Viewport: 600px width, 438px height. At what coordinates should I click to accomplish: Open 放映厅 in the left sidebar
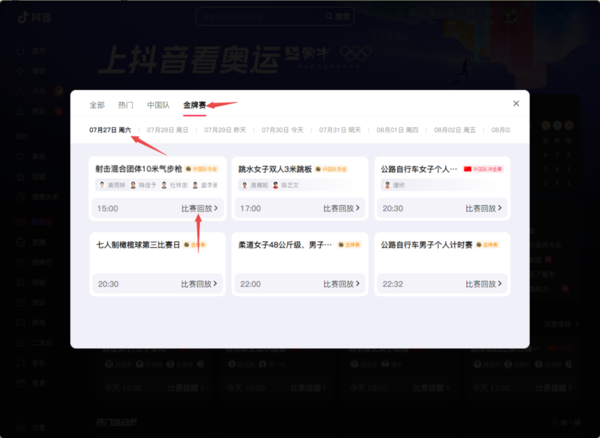pos(35,262)
